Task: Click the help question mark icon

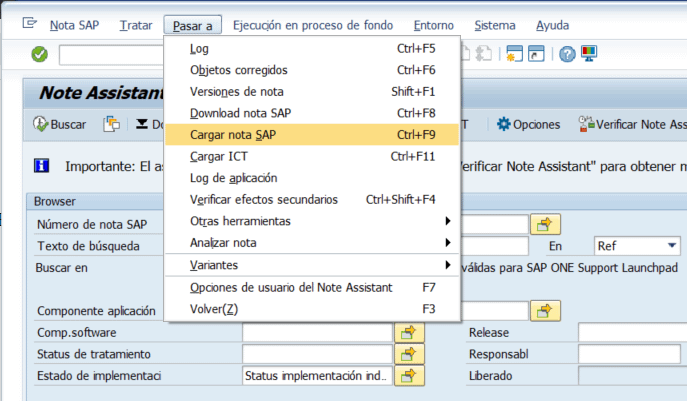Action: [x=567, y=54]
